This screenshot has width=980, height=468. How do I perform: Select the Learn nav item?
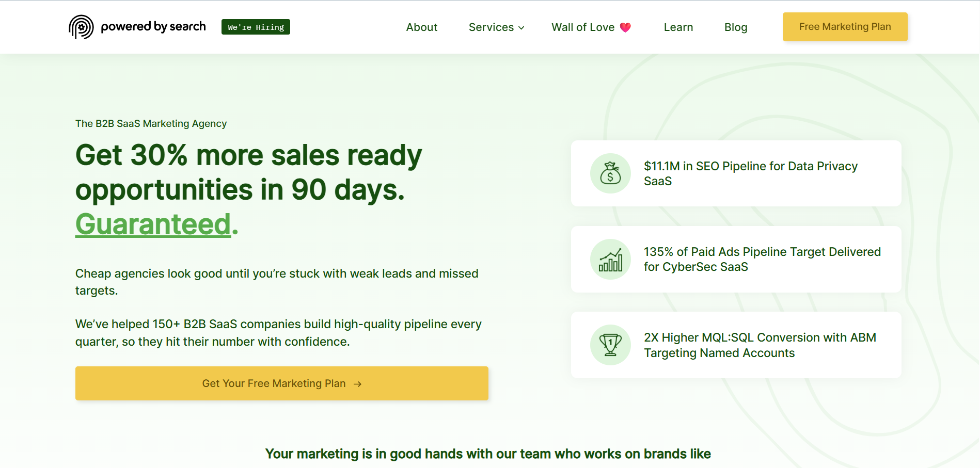coord(678,27)
